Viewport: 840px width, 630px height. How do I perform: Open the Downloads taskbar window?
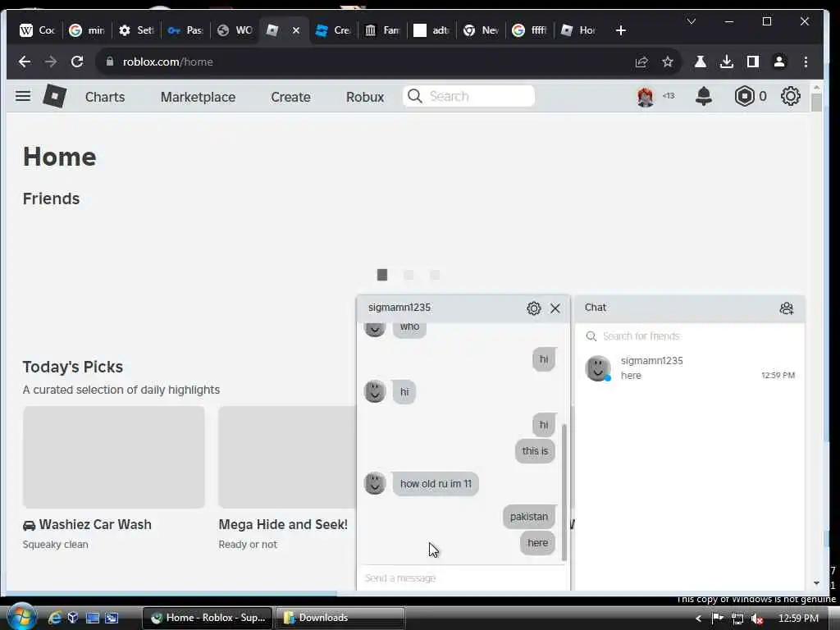pyautogui.click(x=340, y=618)
